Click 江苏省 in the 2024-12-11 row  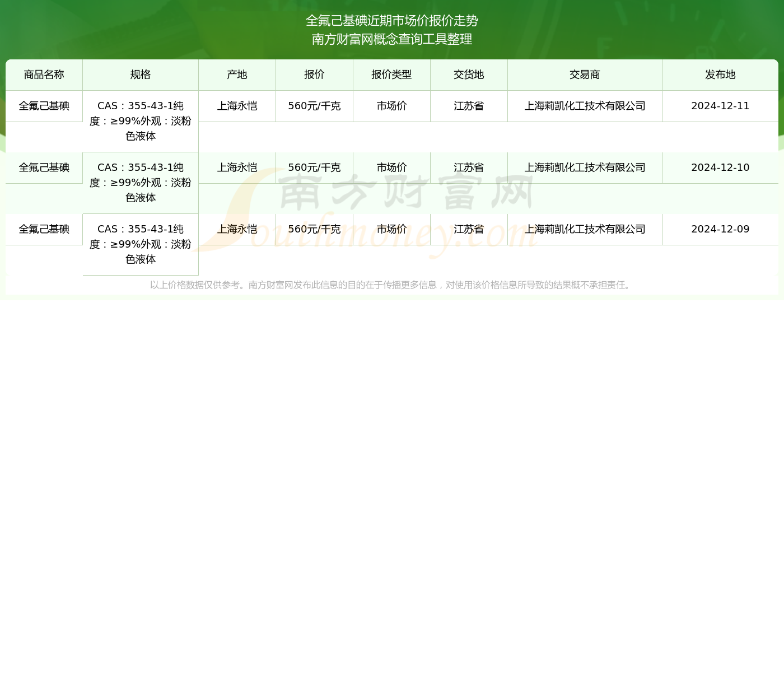469,106
